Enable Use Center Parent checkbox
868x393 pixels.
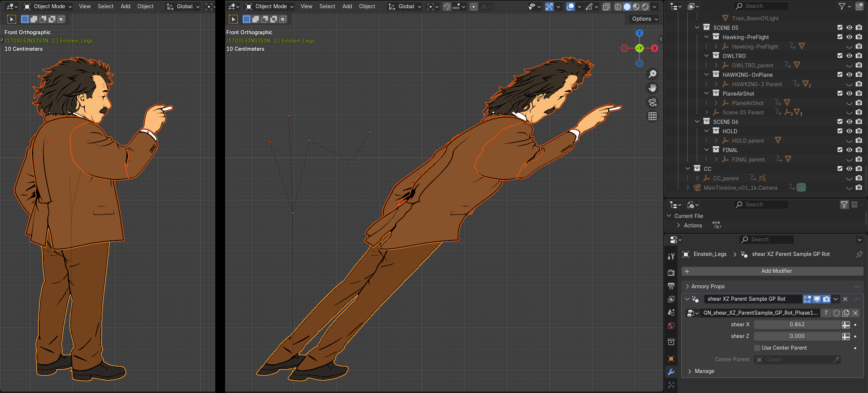[757, 348]
